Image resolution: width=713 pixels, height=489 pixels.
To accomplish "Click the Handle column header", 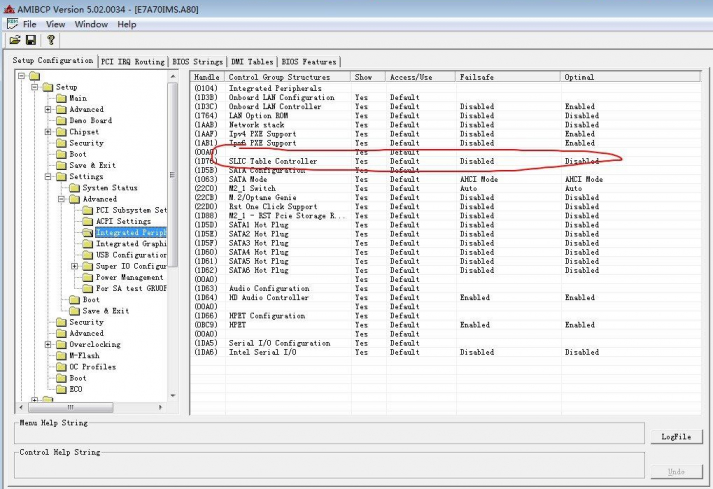I will (207, 77).
